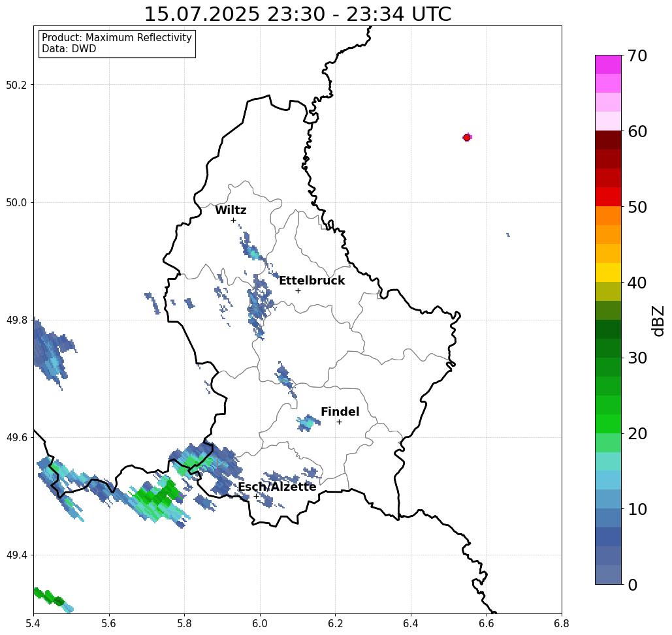Click the plus marker at Wiltz

[x=233, y=221]
